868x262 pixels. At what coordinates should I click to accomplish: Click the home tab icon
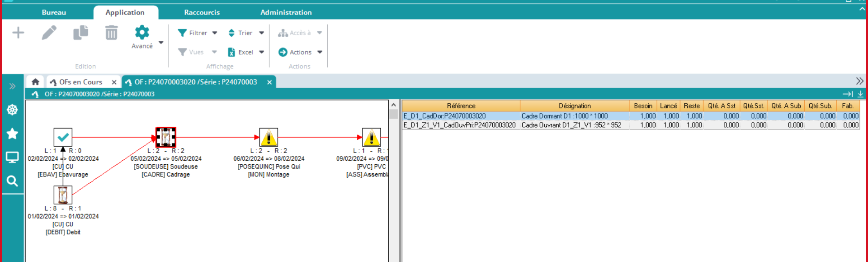click(35, 82)
